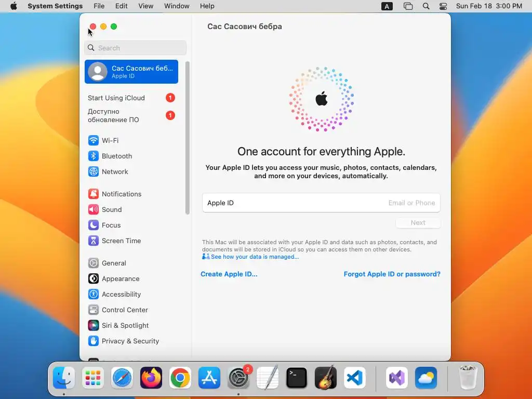Open the Trash in the Dock
The height and width of the screenshot is (399, 532).
click(468, 378)
